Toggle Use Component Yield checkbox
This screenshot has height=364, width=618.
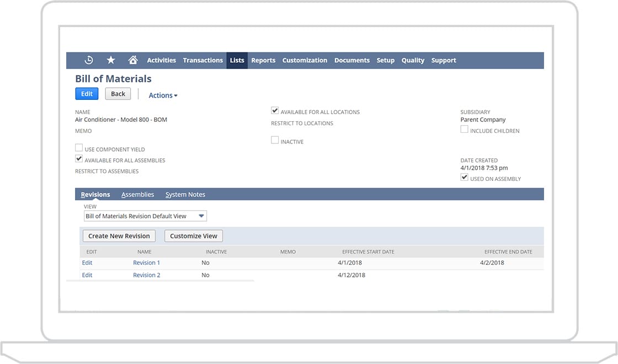click(x=79, y=148)
